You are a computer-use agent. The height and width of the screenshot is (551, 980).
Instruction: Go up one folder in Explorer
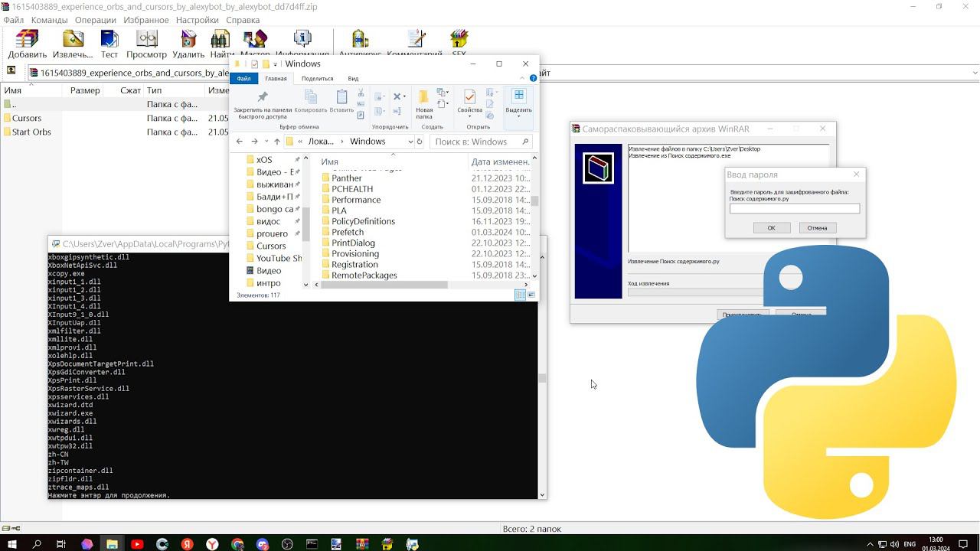(x=276, y=142)
